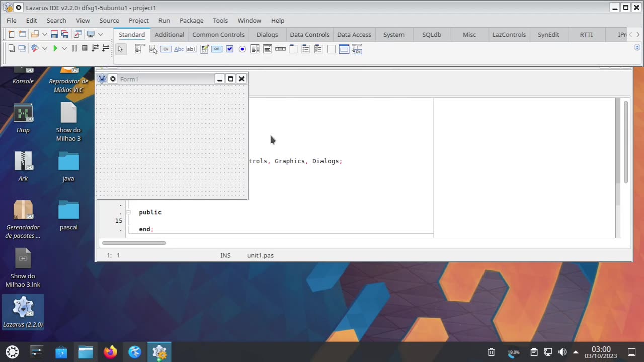Click the Step Into icon
The height and width of the screenshot is (362, 644).
(95, 48)
